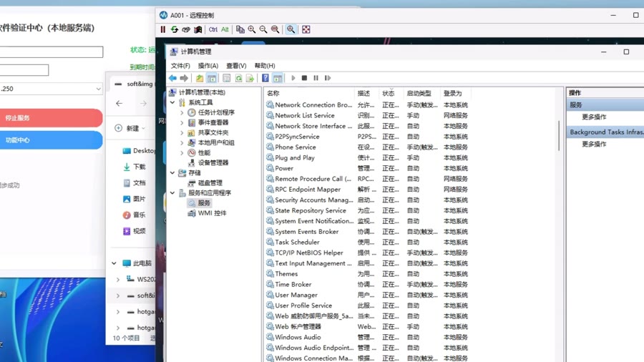
Task: Open the 文件(F) menu
Action: pyautogui.click(x=180, y=66)
